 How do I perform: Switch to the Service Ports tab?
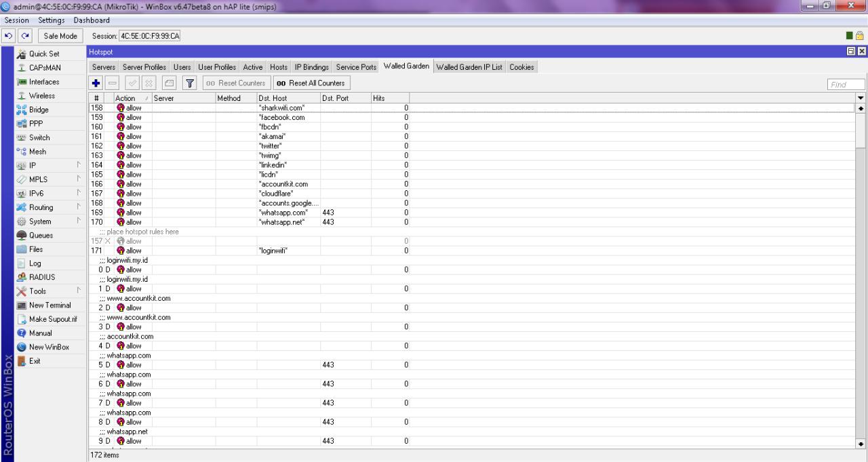pyautogui.click(x=356, y=67)
